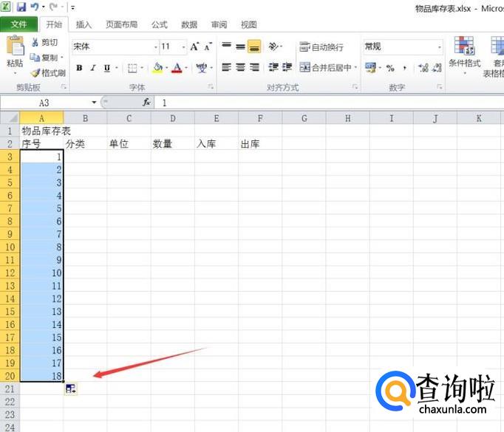Cut the selection using 剪切
The image size is (504, 432).
tap(44, 42)
